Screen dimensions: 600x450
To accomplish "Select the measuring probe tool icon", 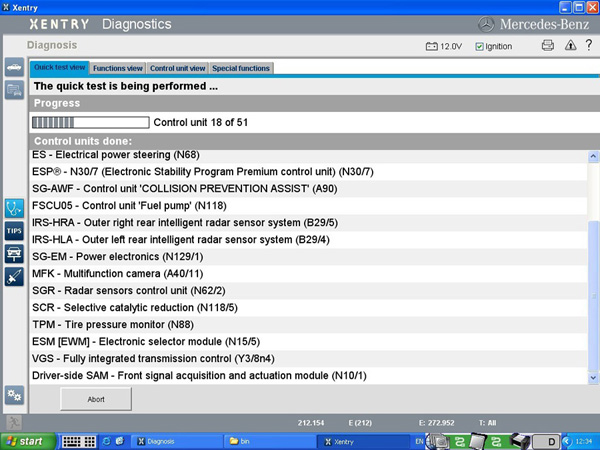I will click(14, 277).
